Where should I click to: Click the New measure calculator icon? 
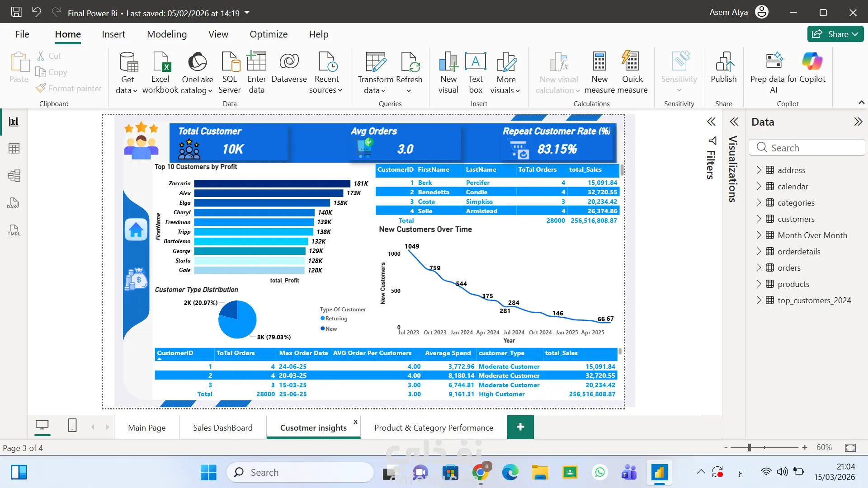[x=599, y=62]
